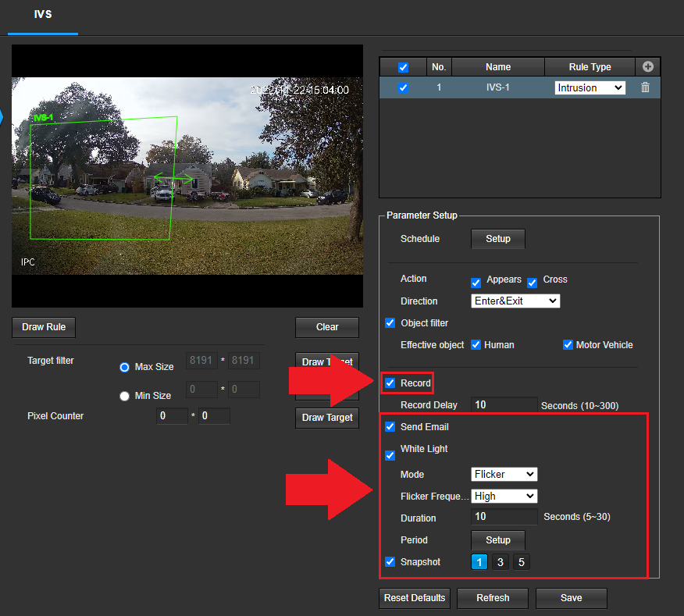Expand the Direction Enter&Exit dropdown
This screenshot has height=616, width=684.
coord(515,301)
